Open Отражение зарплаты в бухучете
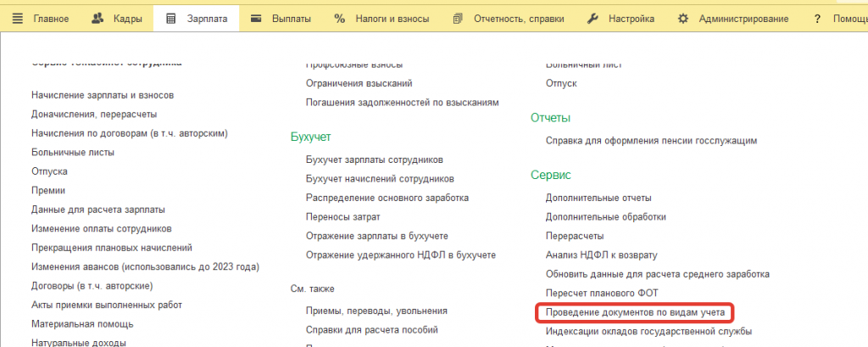868x347 pixels. click(x=377, y=236)
